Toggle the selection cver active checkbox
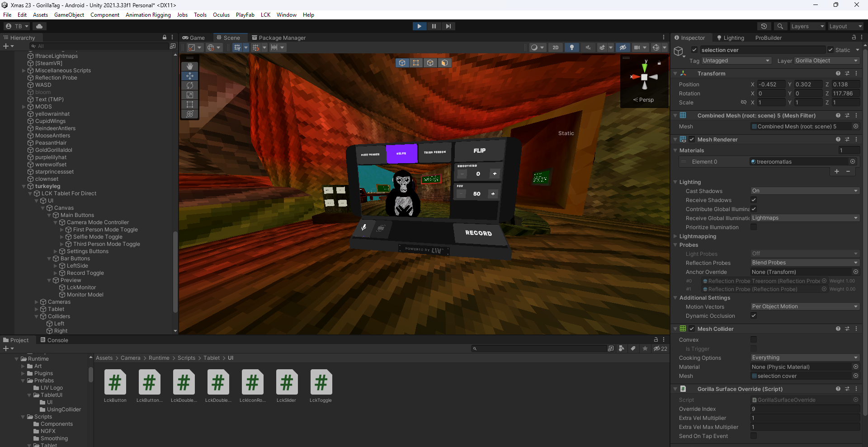 (x=694, y=50)
